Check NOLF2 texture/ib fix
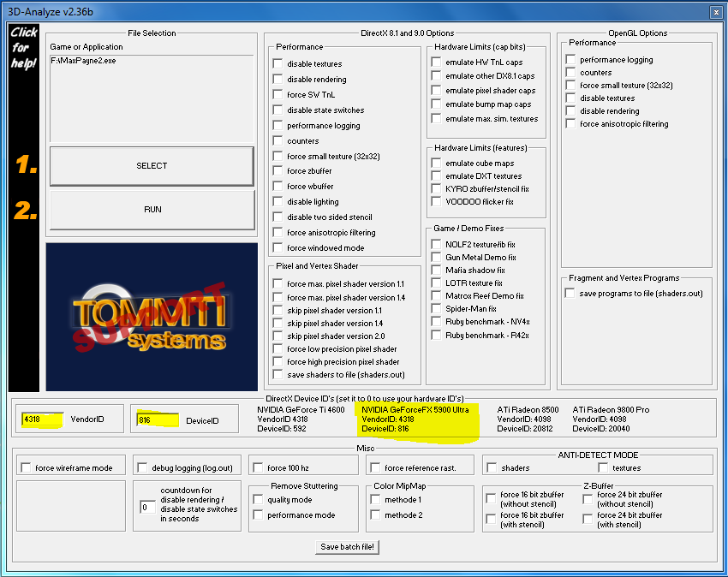Viewport: 728px width, 577px height. (436, 244)
